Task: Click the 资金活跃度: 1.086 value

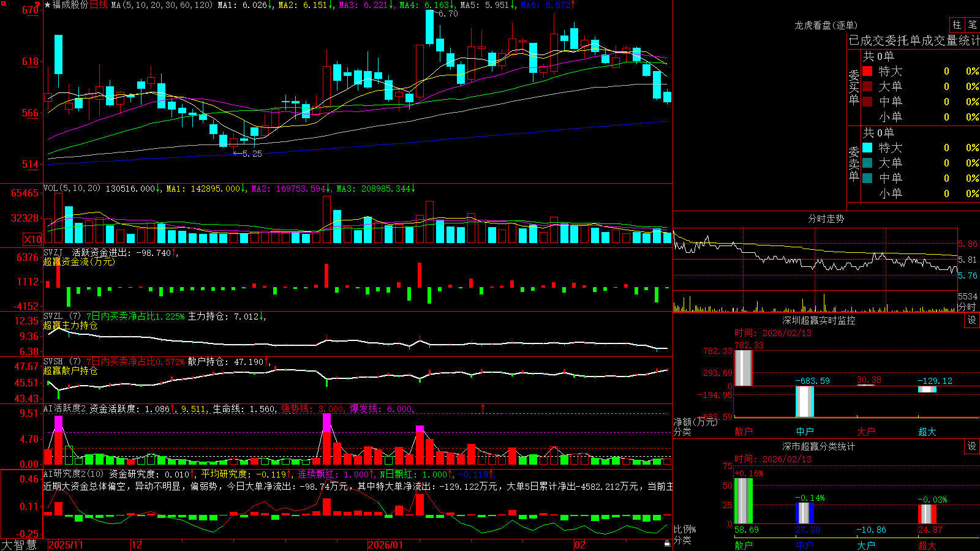Action: [x=129, y=408]
